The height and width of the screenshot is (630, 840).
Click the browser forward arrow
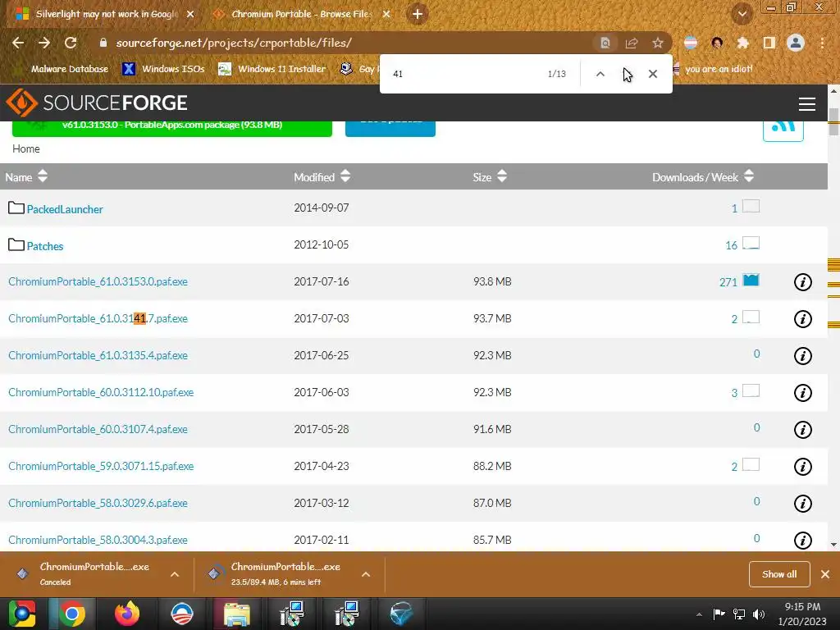tap(44, 43)
